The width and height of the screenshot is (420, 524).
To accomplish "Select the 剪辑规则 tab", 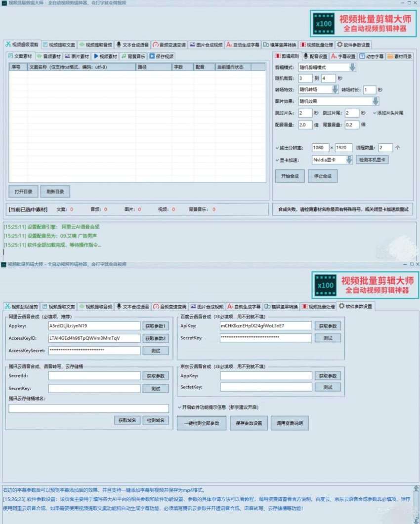I will [287, 56].
